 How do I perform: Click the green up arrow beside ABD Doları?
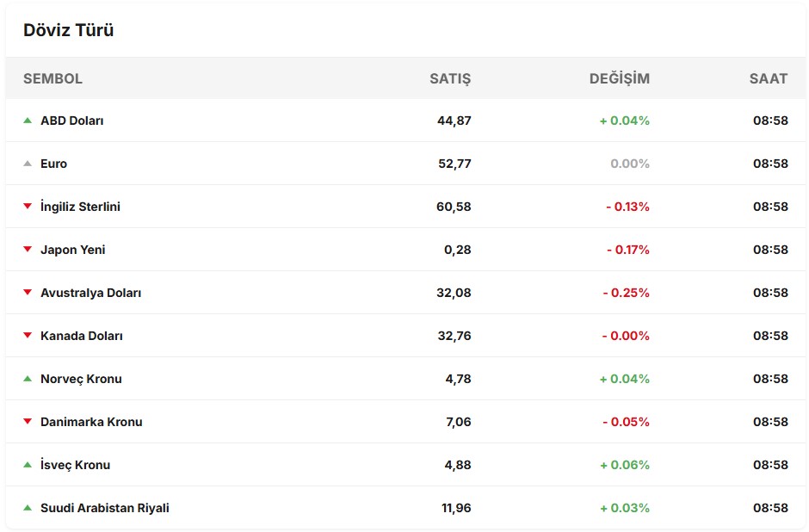point(28,121)
